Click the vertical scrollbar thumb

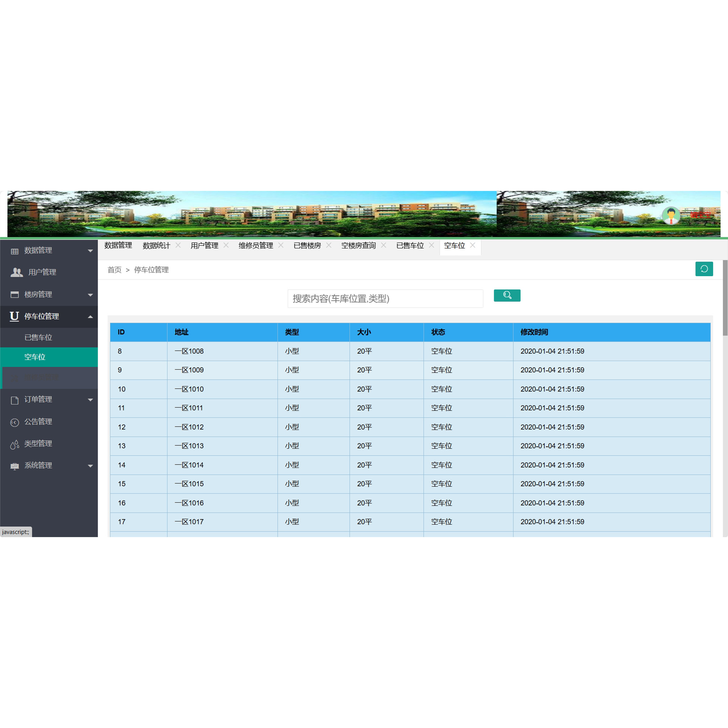pos(725,298)
